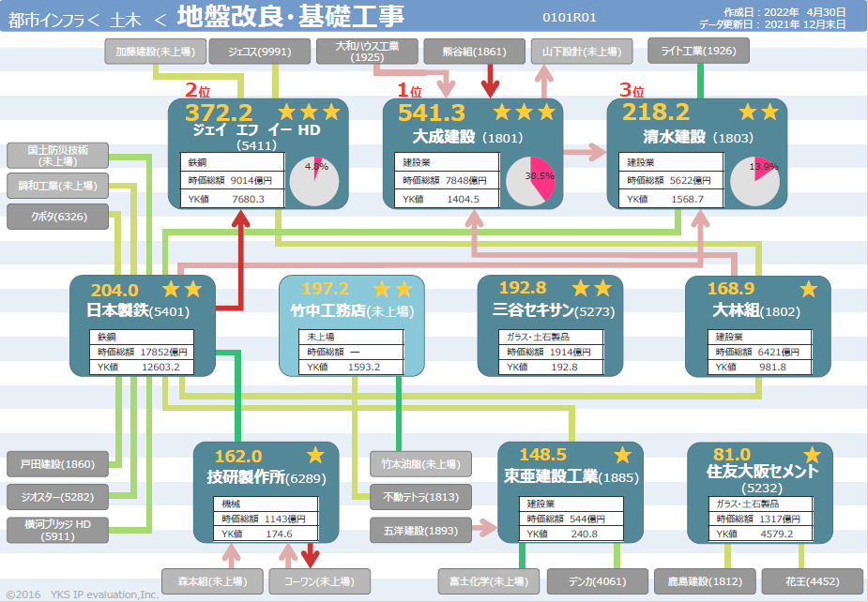868x602 pixels.
Task: Select the 竹中工務店(未上場) card
Action: click(353, 325)
